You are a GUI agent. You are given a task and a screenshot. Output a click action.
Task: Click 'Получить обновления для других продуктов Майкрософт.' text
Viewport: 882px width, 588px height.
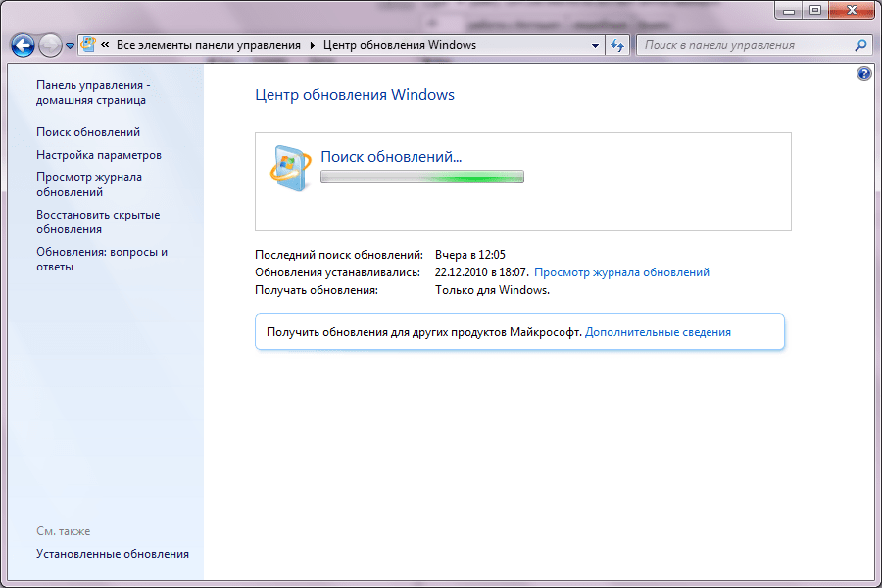tap(424, 332)
